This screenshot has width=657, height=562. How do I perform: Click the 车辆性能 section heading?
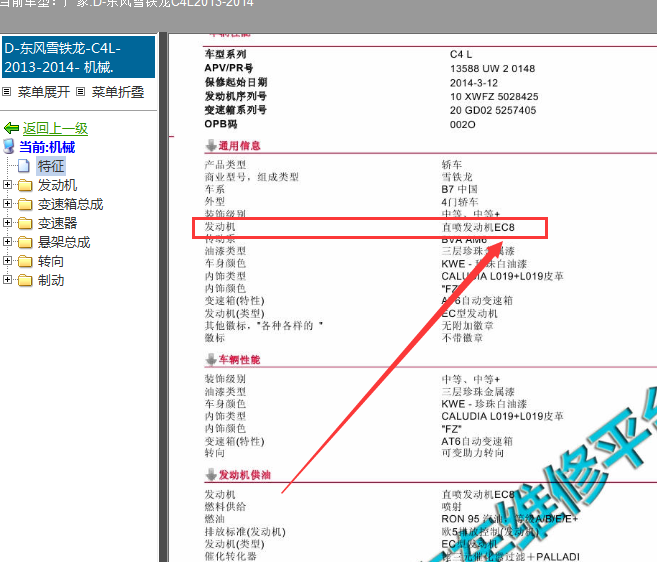(x=239, y=360)
